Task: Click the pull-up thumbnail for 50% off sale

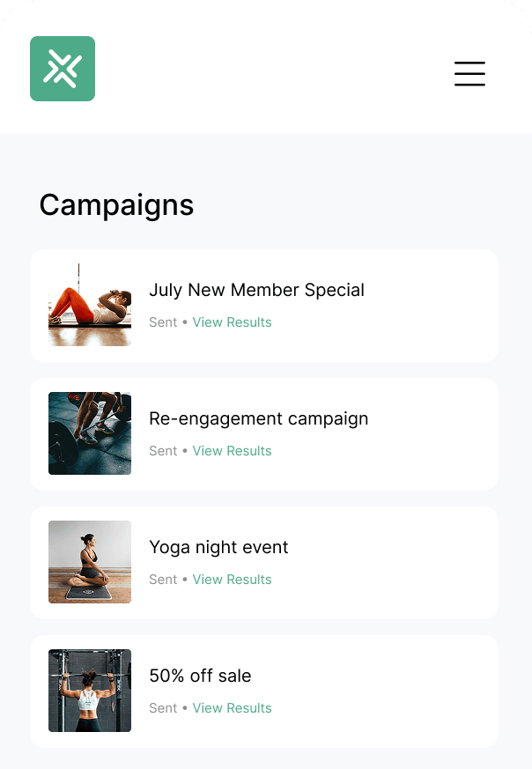Action: (x=89, y=691)
